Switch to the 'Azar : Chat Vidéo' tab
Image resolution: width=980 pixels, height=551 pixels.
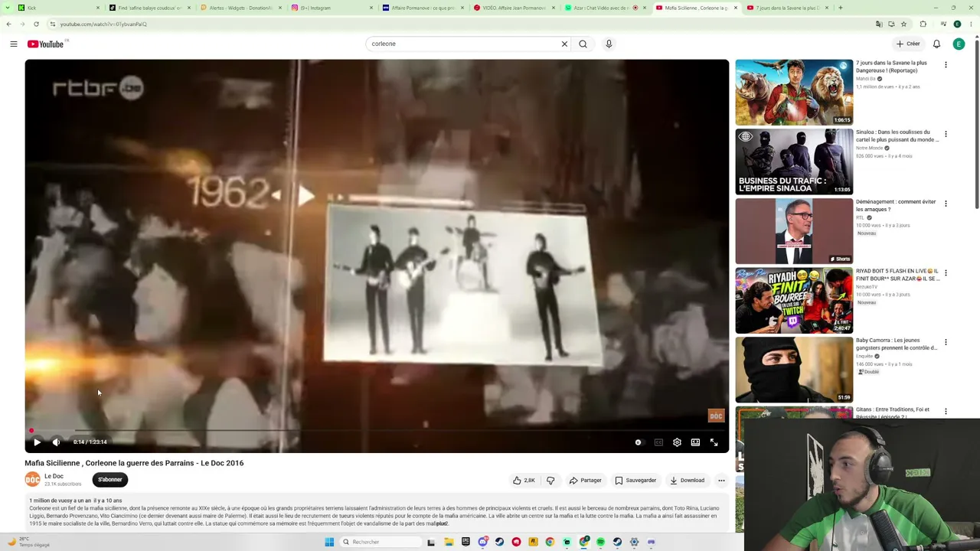tap(605, 8)
